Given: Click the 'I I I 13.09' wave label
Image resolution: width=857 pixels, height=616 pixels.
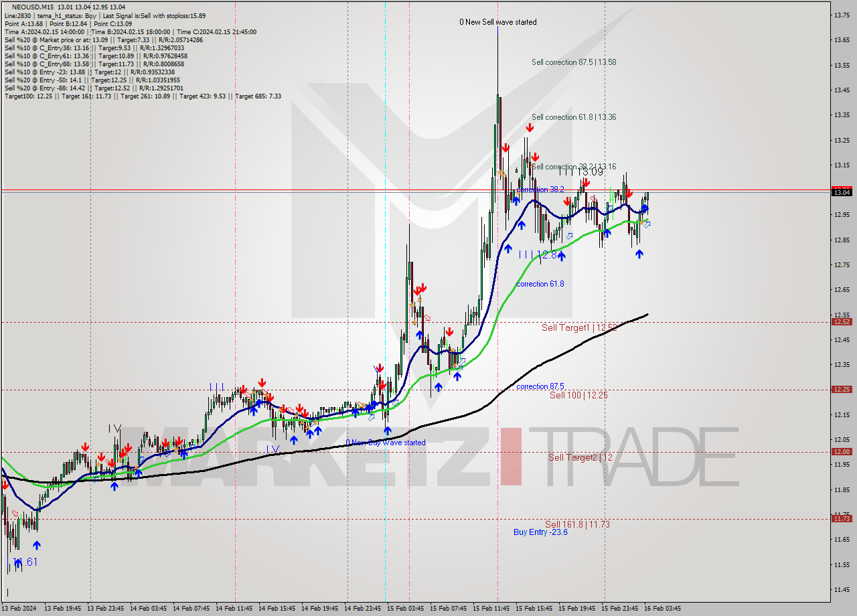Looking at the screenshot, I should (580, 172).
